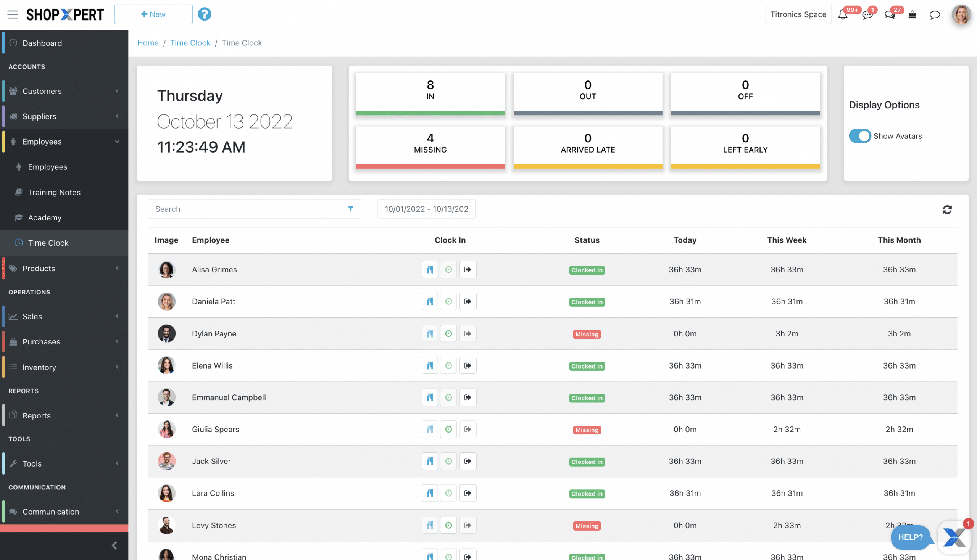Enable Show Avatars in Display Options

[x=859, y=136]
